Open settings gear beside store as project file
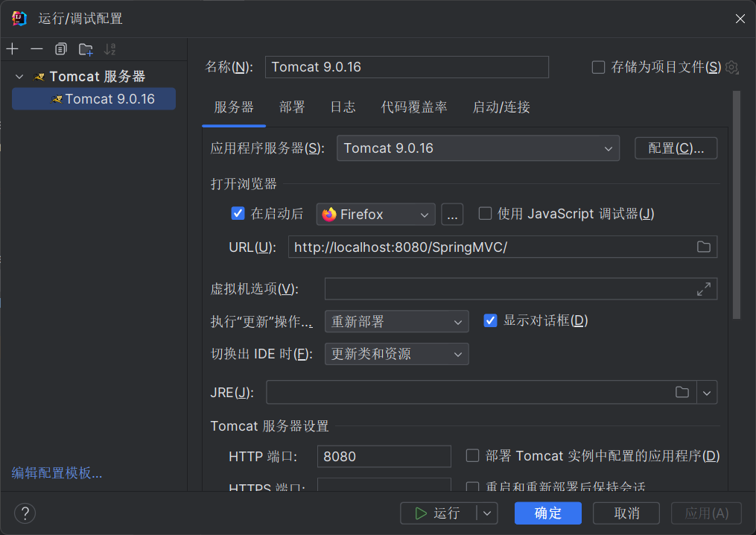This screenshot has width=756, height=535. (x=732, y=67)
